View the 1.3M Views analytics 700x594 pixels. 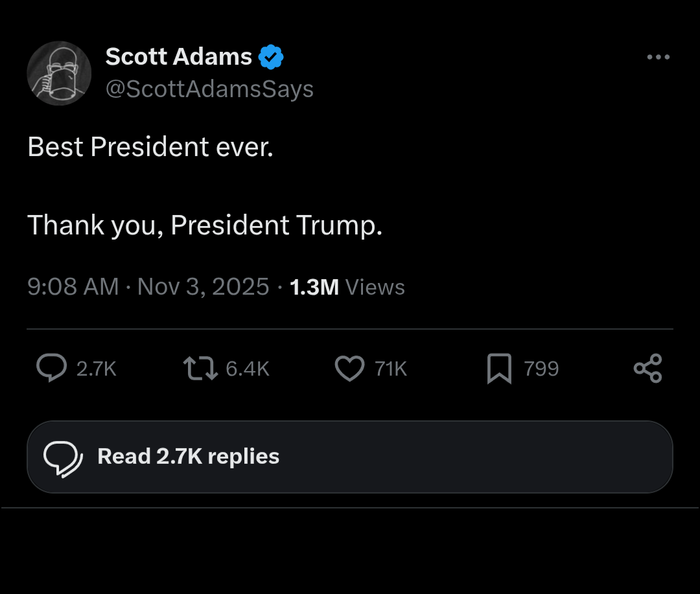(x=347, y=286)
